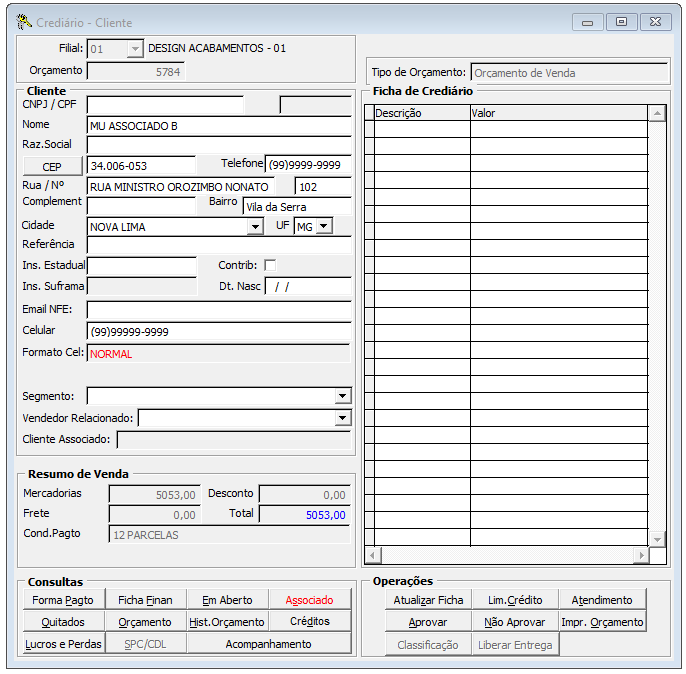Click the Ficha Finan button
The height and width of the screenshot is (674, 686).
pyautogui.click(x=145, y=600)
